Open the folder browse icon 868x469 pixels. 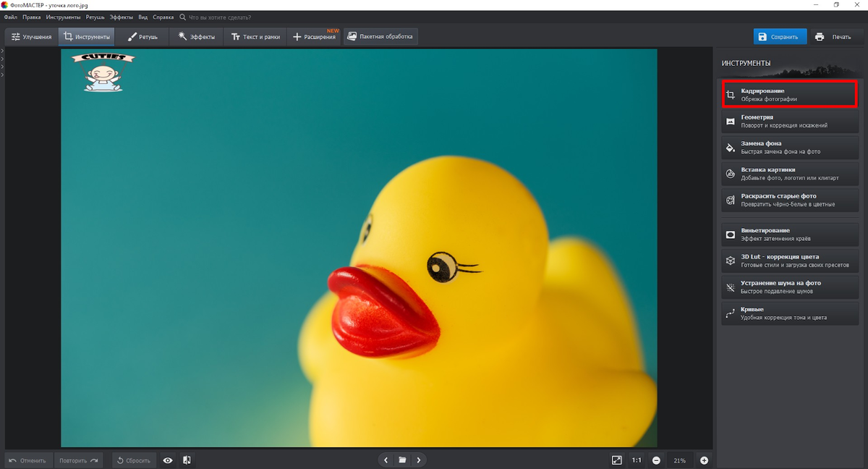click(x=402, y=460)
